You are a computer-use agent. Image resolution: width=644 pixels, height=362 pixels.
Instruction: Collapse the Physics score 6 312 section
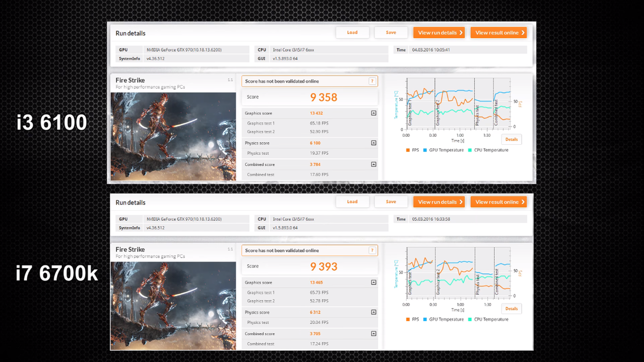(x=374, y=312)
